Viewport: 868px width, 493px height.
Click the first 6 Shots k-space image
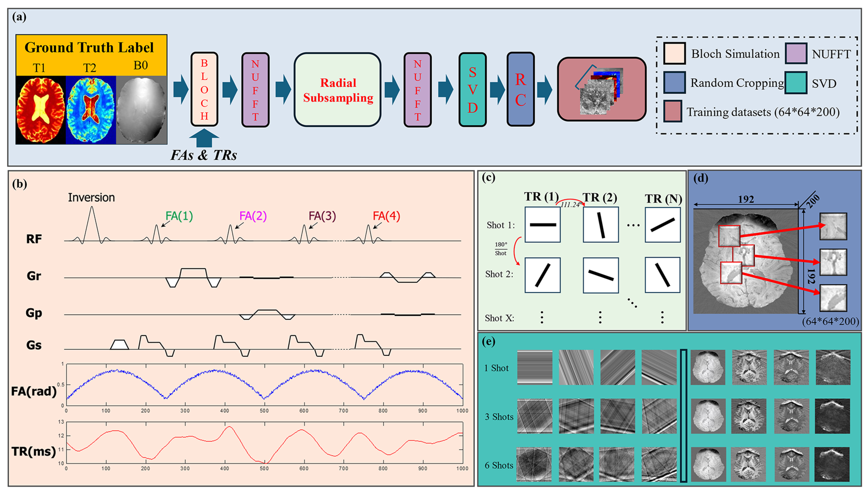pos(534,465)
